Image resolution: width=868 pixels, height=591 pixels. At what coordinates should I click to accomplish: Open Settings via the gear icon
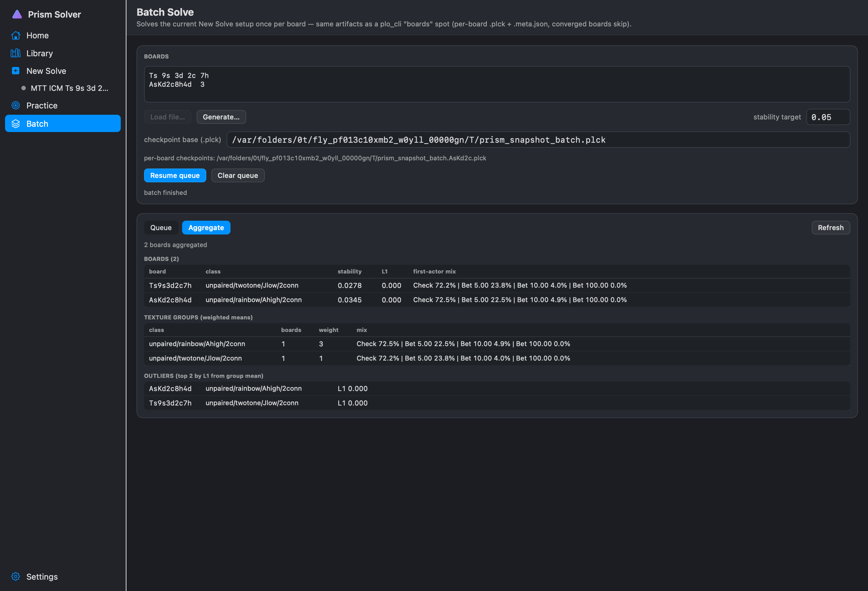(x=16, y=577)
